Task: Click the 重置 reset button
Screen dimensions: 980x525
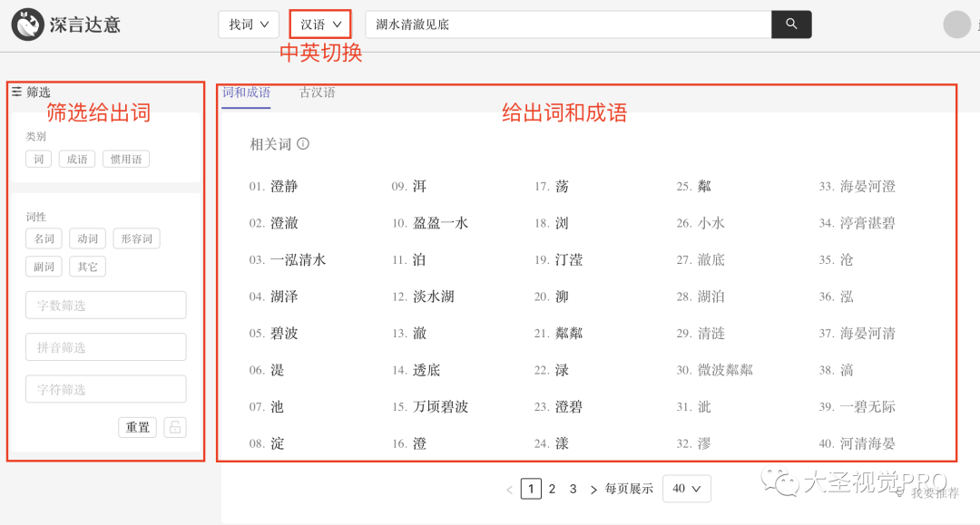Action: pyautogui.click(x=138, y=427)
